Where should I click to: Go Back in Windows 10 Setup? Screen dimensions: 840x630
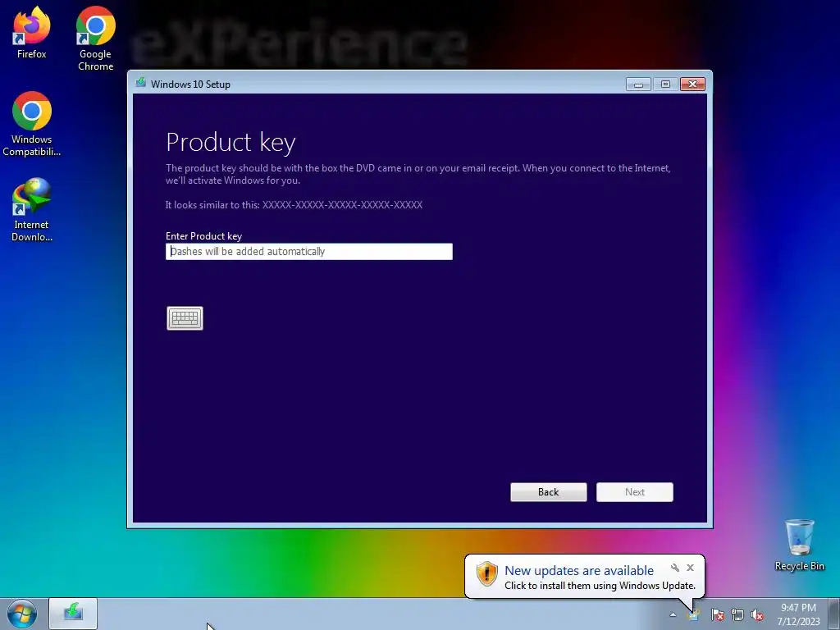(x=549, y=492)
